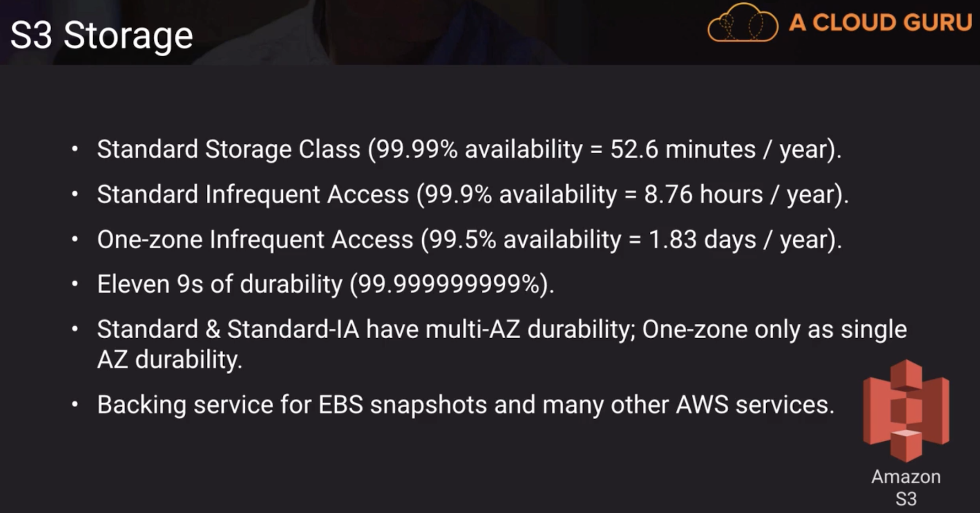The image size is (980, 513).
Task: Click the bullet dot before Standard Storage Class
Action: (x=74, y=149)
